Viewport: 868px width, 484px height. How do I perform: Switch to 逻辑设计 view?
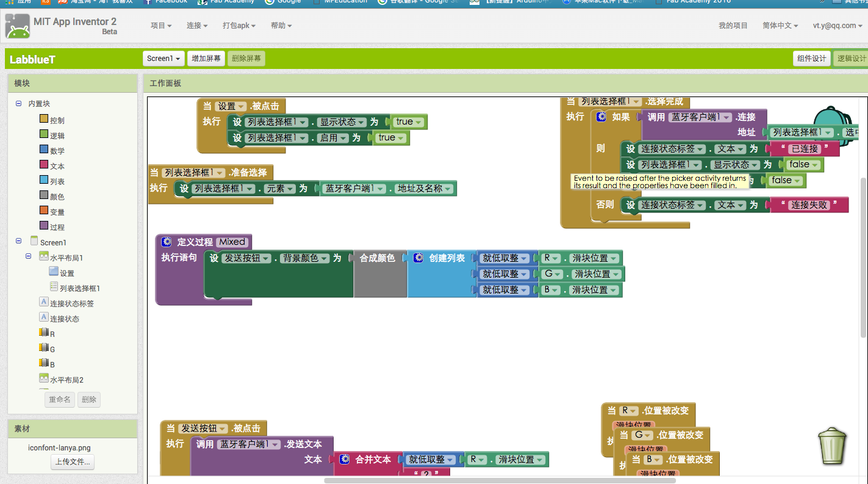point(851,59)
